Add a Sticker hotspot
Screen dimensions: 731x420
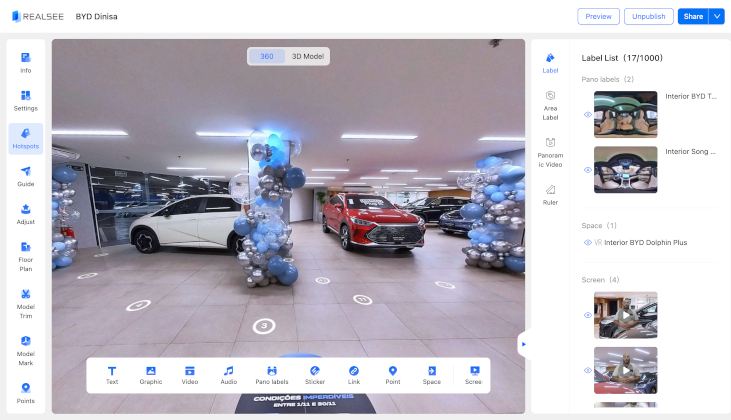pos(315,375)
